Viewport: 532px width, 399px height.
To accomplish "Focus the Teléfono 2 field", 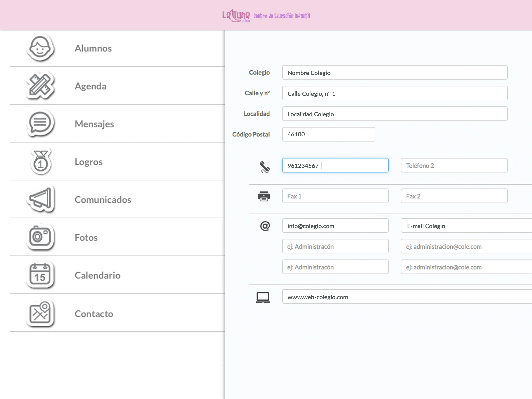I will tap(454, 165).
